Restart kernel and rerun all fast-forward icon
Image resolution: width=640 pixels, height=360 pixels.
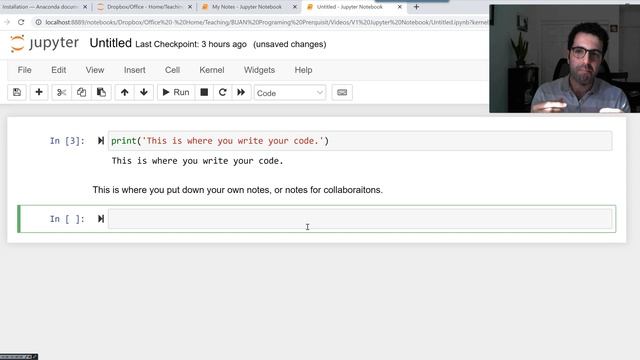241,92
